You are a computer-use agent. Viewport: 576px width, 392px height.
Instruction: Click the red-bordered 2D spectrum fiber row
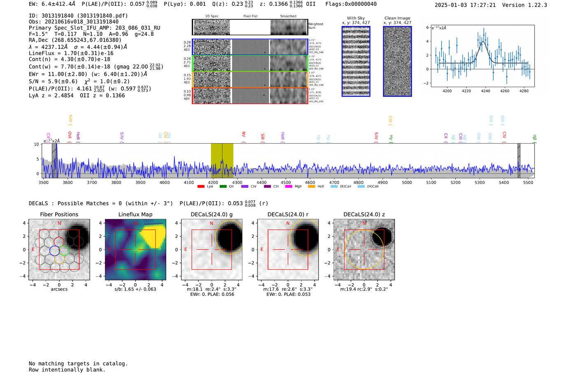[250, 95]
